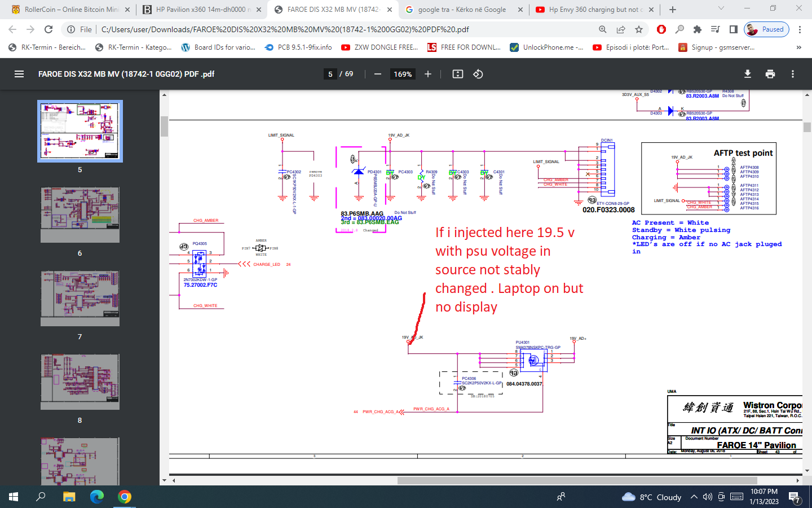Click the Fit to page icon
Image resolution: width=812 pixels, height=508 pixels.
pyautogui.click(x=458, y=74)
